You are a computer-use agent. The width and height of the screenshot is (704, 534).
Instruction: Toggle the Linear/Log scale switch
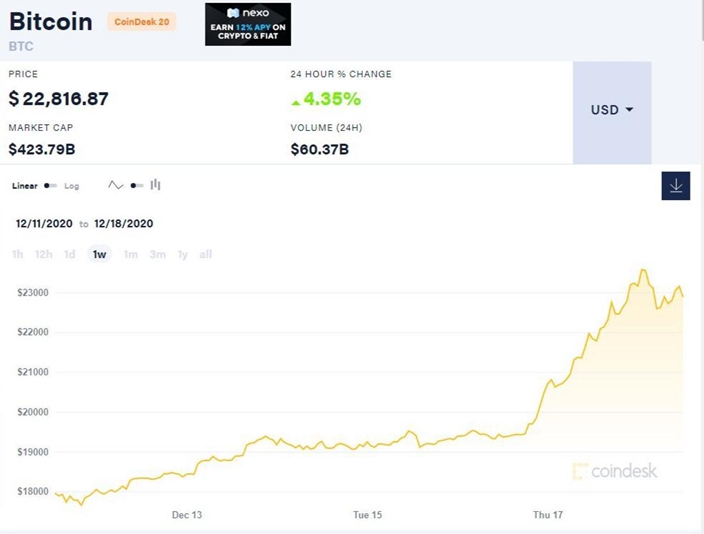pyautogui.click(x=50, y=185)
